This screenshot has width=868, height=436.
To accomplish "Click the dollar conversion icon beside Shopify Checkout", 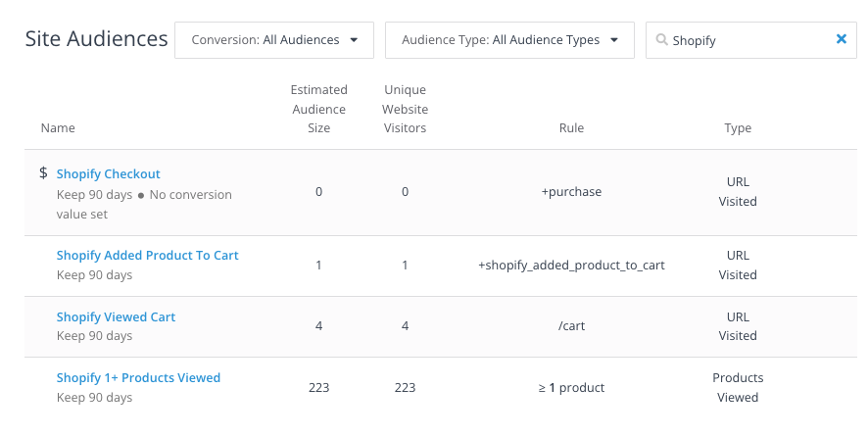I will [43, 173].
